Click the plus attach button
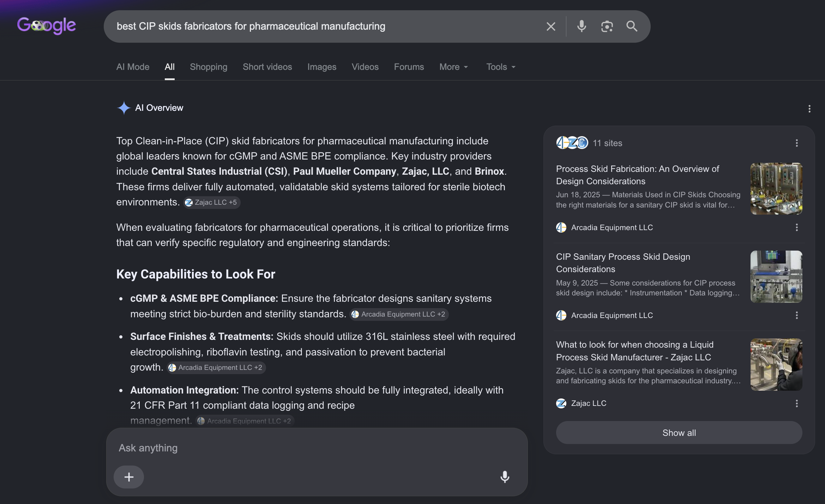This screenshot has height=504, width=825. tap(129, 477)
